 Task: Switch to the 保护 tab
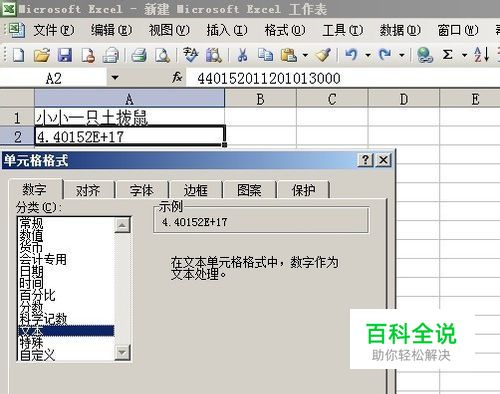(x=303, y=190)
